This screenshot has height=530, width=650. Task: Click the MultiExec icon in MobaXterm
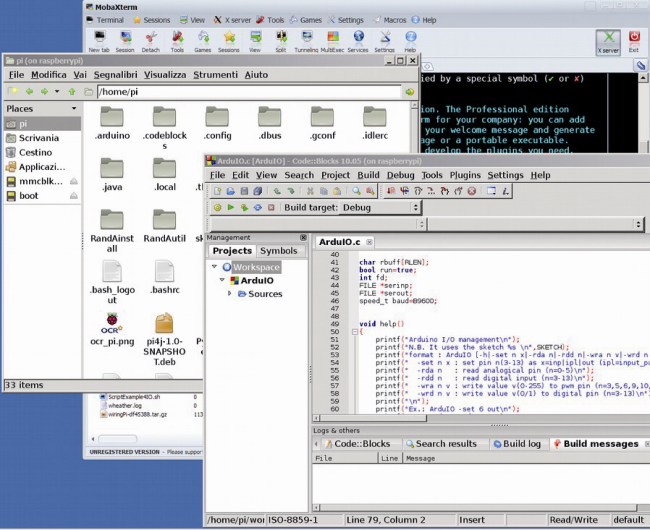[332, 41]
